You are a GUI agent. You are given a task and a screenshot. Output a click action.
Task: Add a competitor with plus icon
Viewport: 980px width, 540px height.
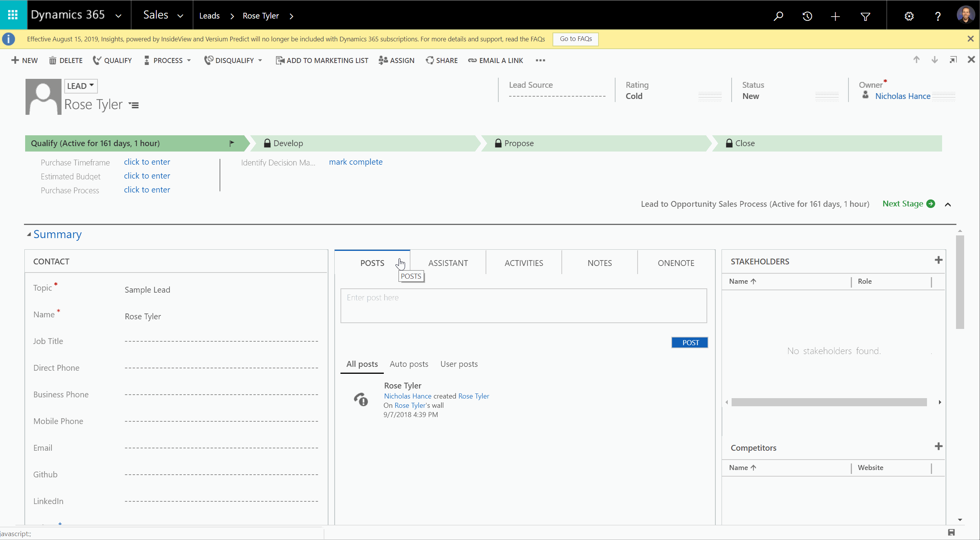click(x=938, y=446)
